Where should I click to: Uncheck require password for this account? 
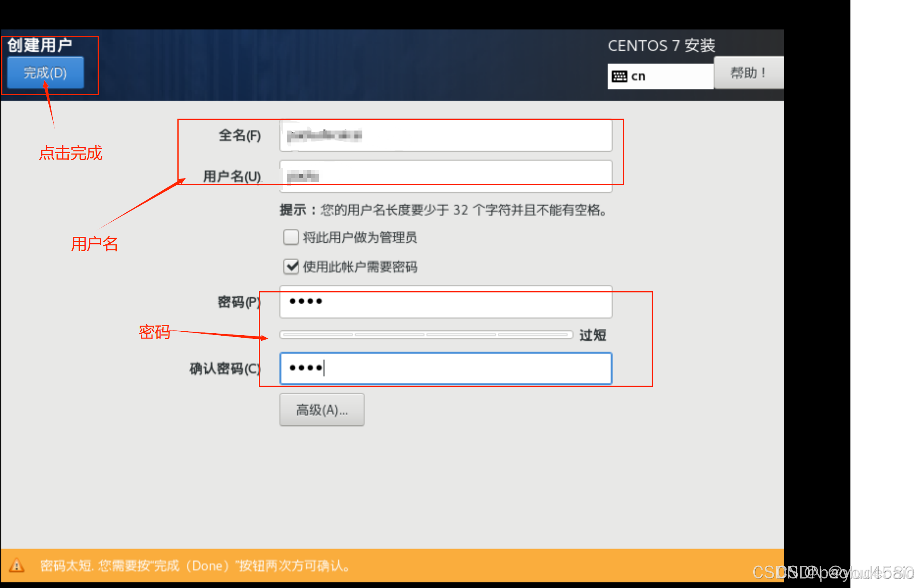pyautogui.click(x=291, y=267)
